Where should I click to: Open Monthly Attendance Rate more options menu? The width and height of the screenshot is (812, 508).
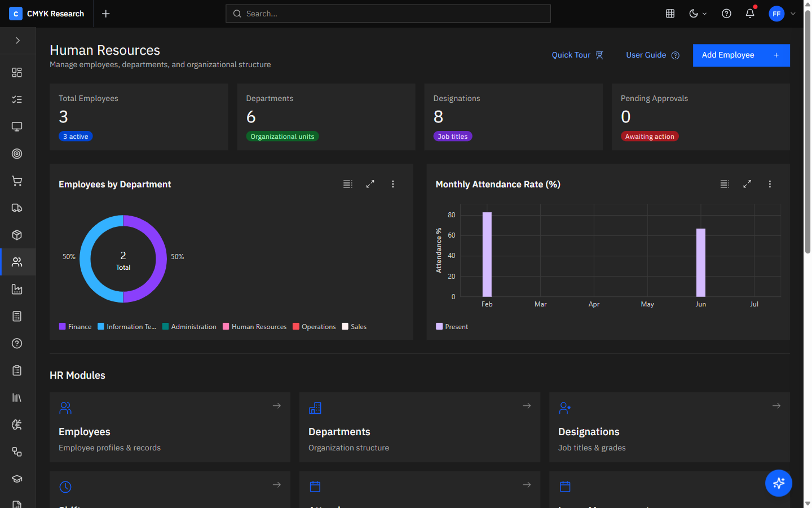770,184
